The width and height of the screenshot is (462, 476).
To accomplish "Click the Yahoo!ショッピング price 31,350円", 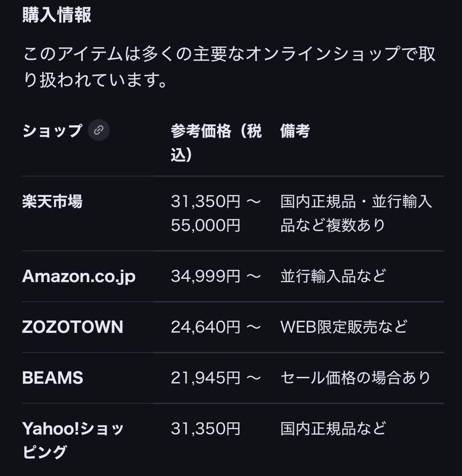I will 206,428.
